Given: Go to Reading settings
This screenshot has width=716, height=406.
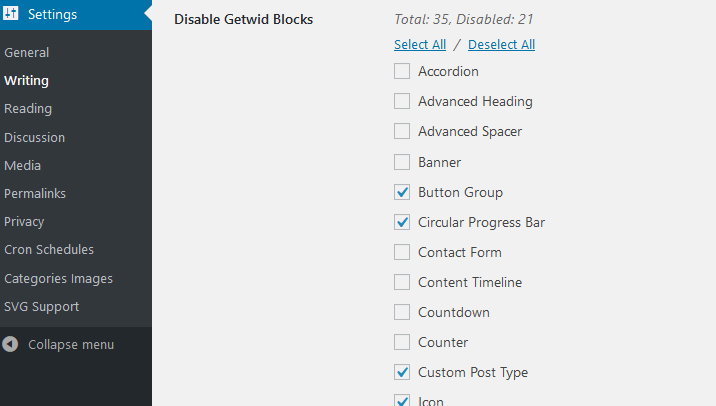Looking at the screenshot, I should click(28, 109).
